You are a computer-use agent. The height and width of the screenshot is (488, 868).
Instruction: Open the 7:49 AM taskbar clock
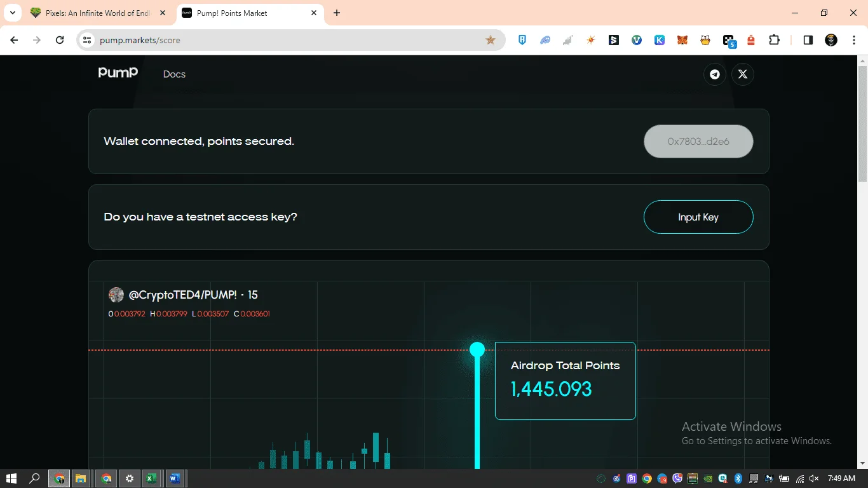click(841, 478)
